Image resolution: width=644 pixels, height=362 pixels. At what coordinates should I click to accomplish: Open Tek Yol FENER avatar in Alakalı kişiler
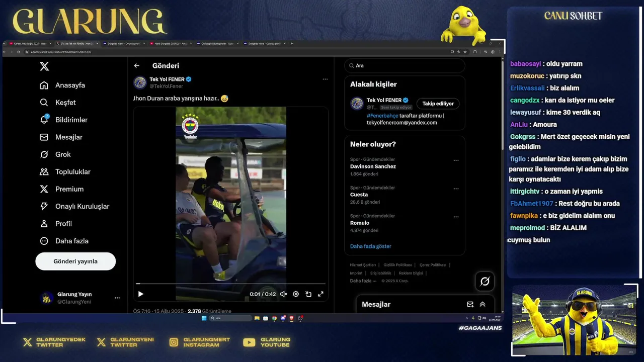(357, 104)
